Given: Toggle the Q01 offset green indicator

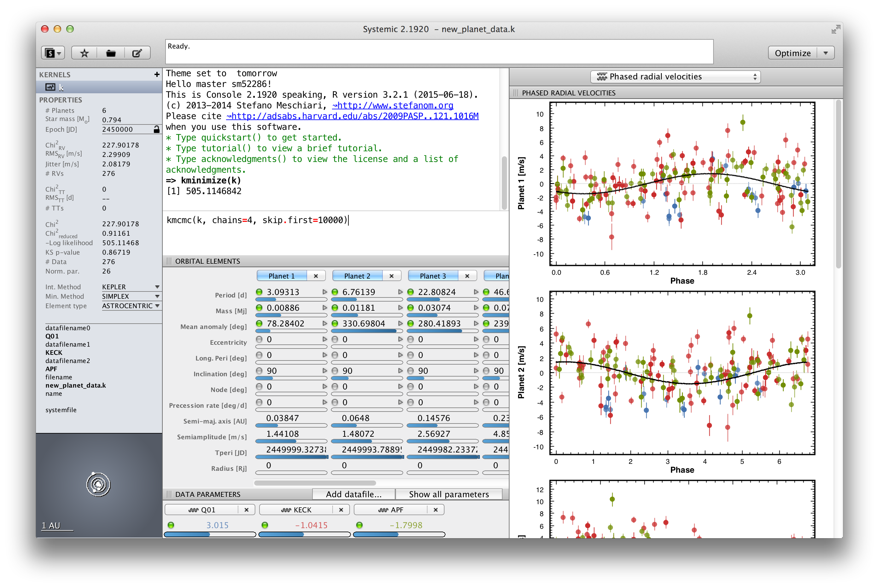Looking at the screenshot, I should point(171,525).
